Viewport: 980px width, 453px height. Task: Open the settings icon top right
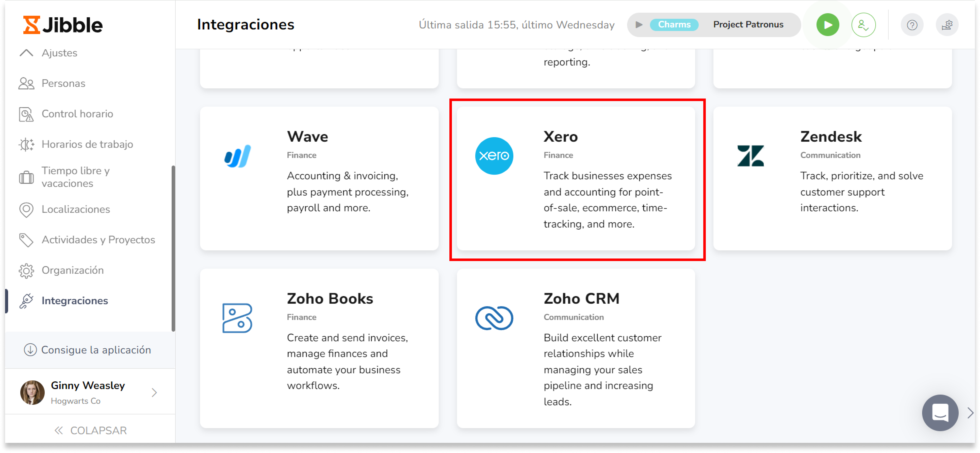coord(947,24)
